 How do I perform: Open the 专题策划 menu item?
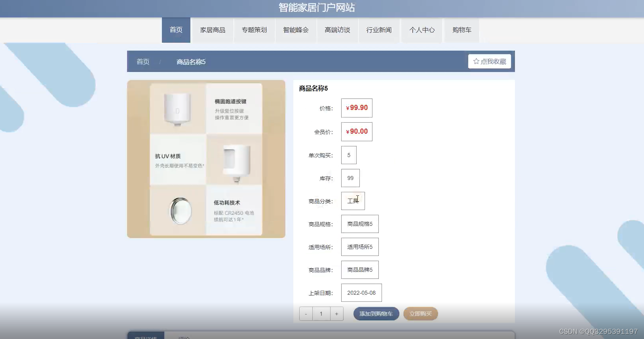click(x=254, y=30)
